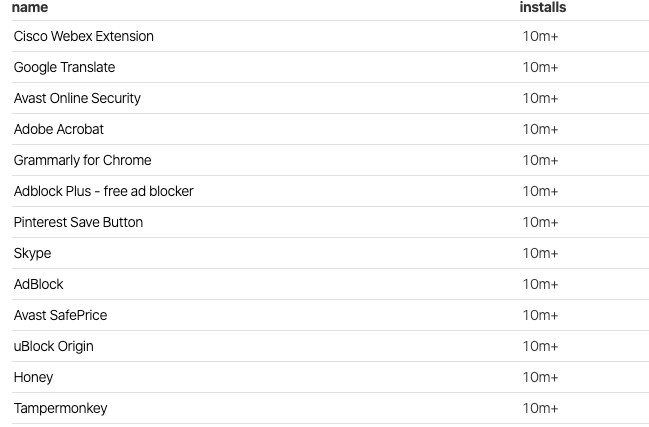This screenshot has height=427, width=649.
Task: Click the Skype extension name
Action: point(32,253)
